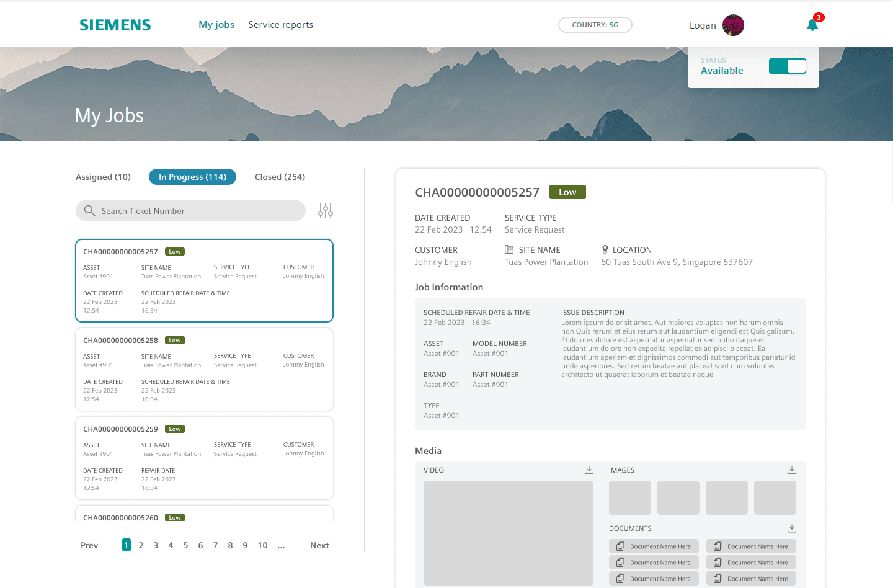This screenshot has width=893, height=588.
Task: Open the notifications bell icon
Action: [812, 25]
